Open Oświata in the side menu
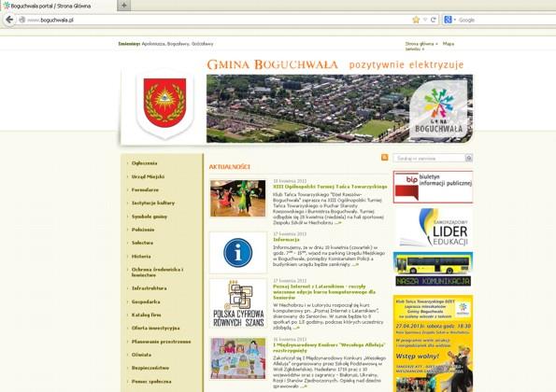This screenshot has width=556, height=392. [141, 355]
